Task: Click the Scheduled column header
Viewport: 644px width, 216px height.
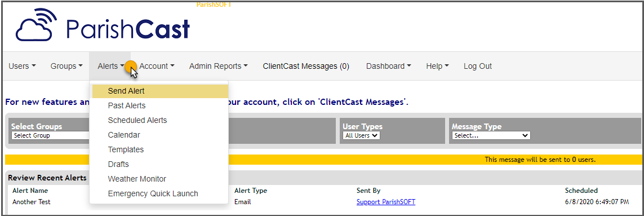Action: coord(581,191)
